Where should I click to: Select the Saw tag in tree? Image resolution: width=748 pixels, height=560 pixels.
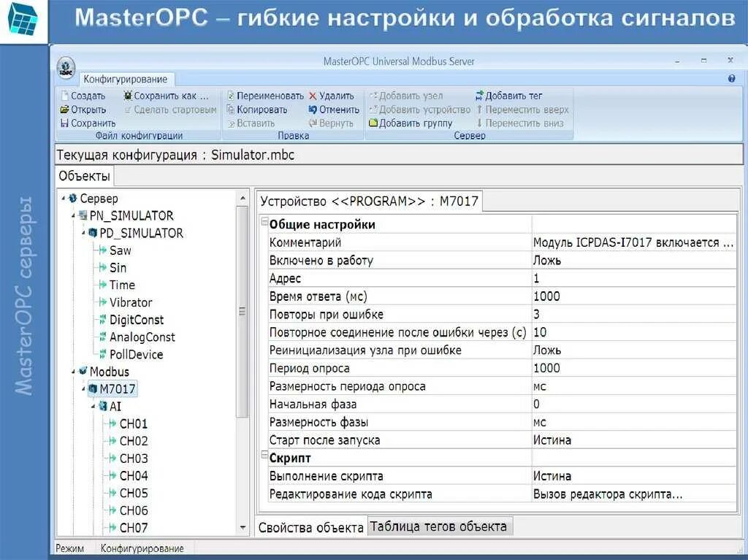click(121, 250)
